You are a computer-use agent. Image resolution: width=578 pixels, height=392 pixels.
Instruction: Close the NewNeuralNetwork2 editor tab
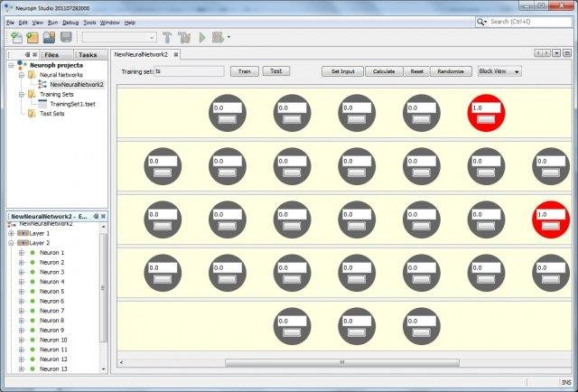(x=176, y=54)
